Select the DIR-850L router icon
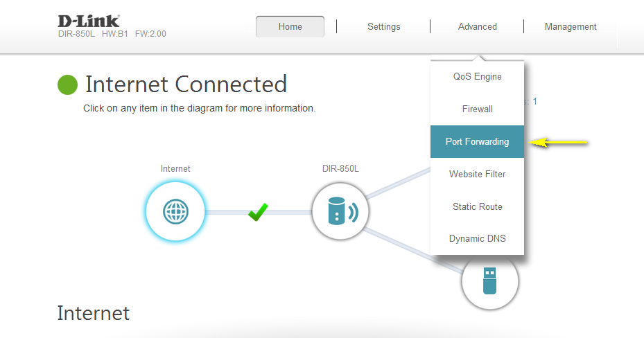Viewport: 644px width, 338px height. [339, 211]
